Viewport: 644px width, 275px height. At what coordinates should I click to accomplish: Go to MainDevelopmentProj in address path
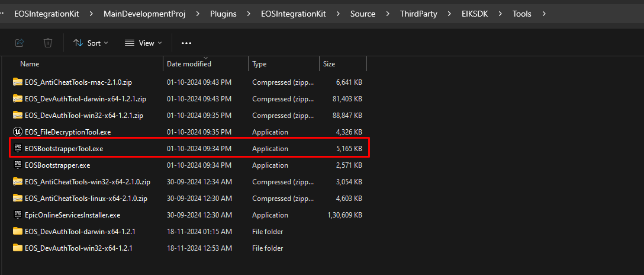pos(144,14)
